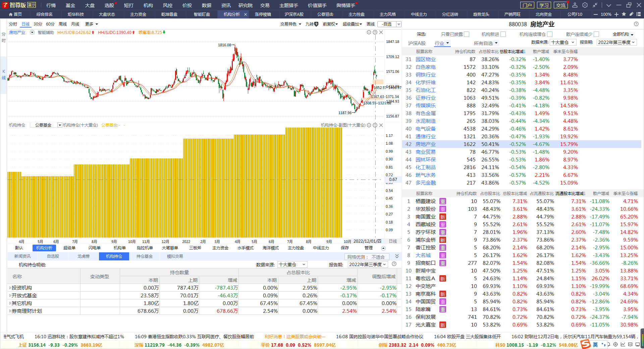This screenshot has height=349, width=644.
Task: Close the K-line main chart indicator panel
Action: point(381,32)
